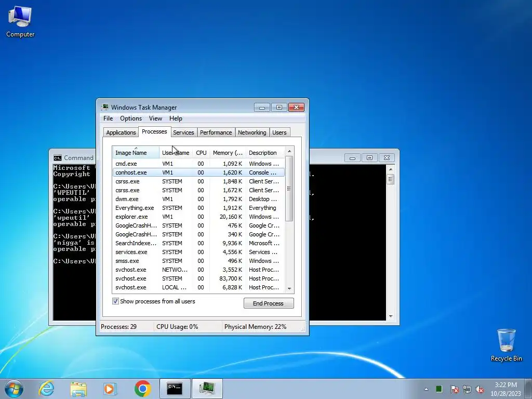The width and height of the screenshot is (532, 399).
Task: Switch to the Applications tab
Action: [121, 132]
